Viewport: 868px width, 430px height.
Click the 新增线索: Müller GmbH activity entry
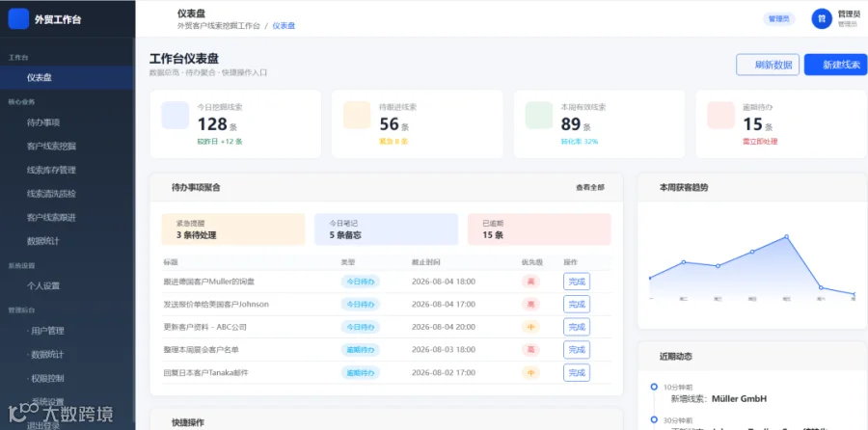pyautogui.click(x=719, y=398)
